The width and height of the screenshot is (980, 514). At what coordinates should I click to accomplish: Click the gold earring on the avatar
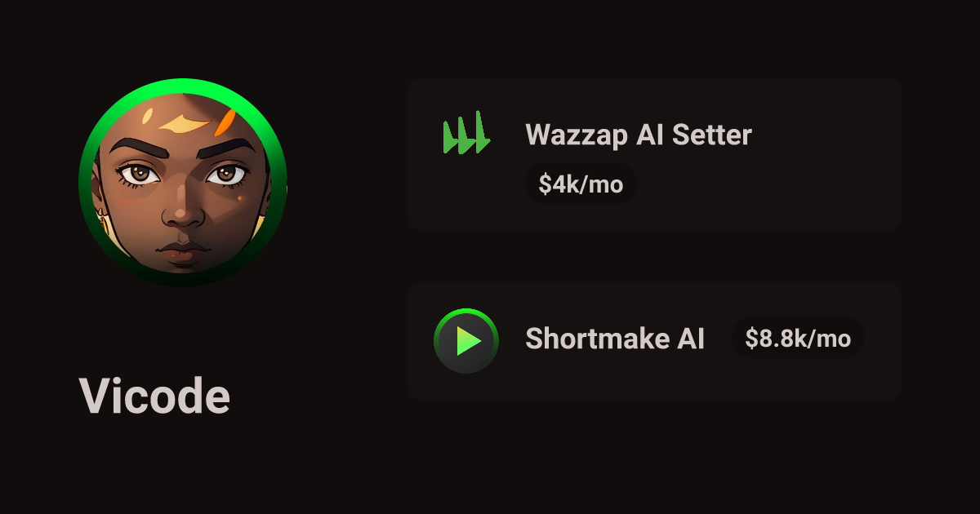tap(103, 218)
